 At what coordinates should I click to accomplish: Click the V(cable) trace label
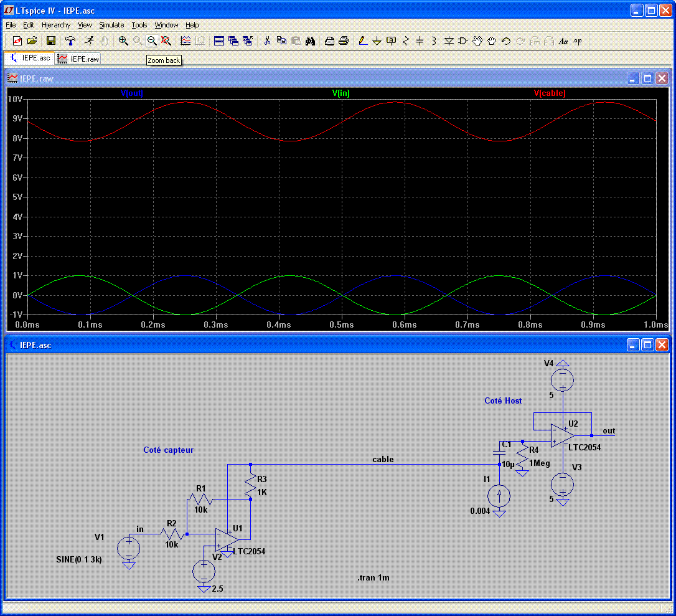click(x=550, y=93)
